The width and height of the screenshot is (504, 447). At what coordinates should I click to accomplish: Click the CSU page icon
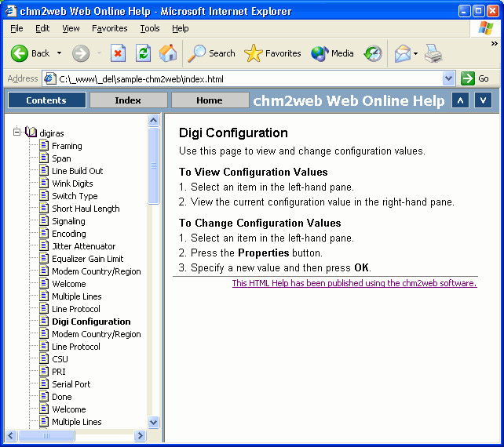click(44, 358)
